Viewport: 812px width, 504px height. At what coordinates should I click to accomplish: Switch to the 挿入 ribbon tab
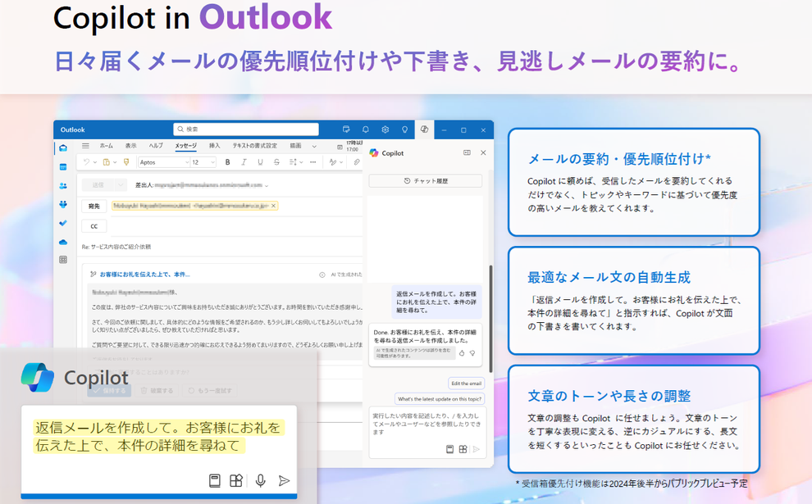click(x=214, y=146)
